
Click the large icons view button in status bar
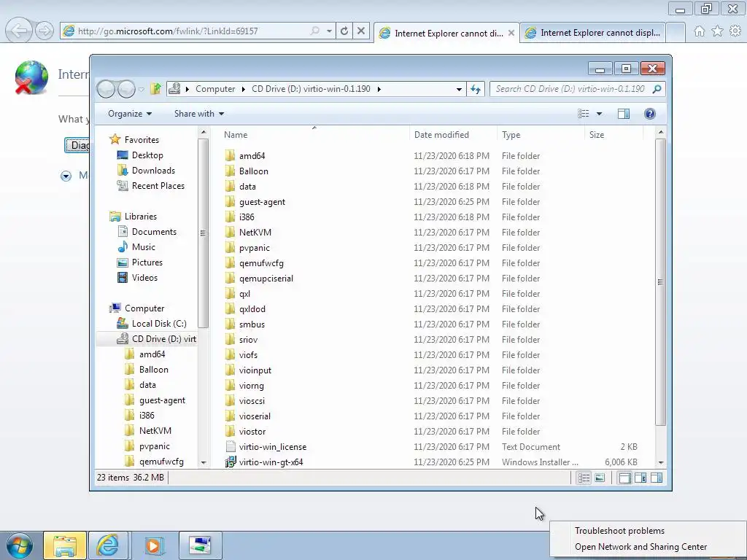[x=600, y=478]
